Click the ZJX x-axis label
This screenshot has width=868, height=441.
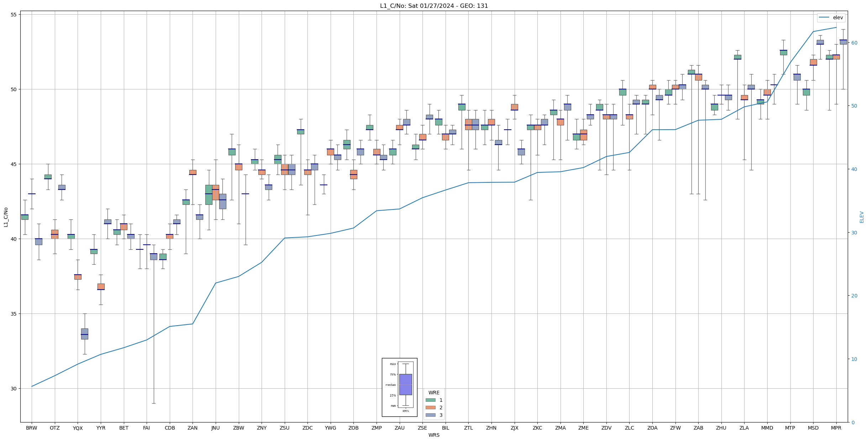[x=515, y=428]
